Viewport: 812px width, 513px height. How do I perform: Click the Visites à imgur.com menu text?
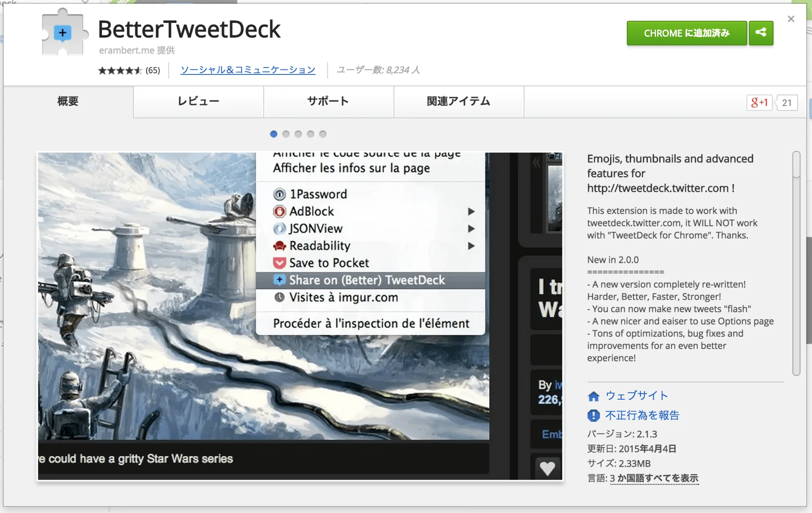click(x=343, y=297)
